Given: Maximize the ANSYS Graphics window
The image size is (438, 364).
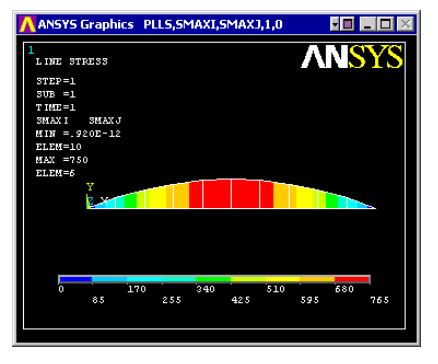Looking at the screenshot, I should point(386,24).
